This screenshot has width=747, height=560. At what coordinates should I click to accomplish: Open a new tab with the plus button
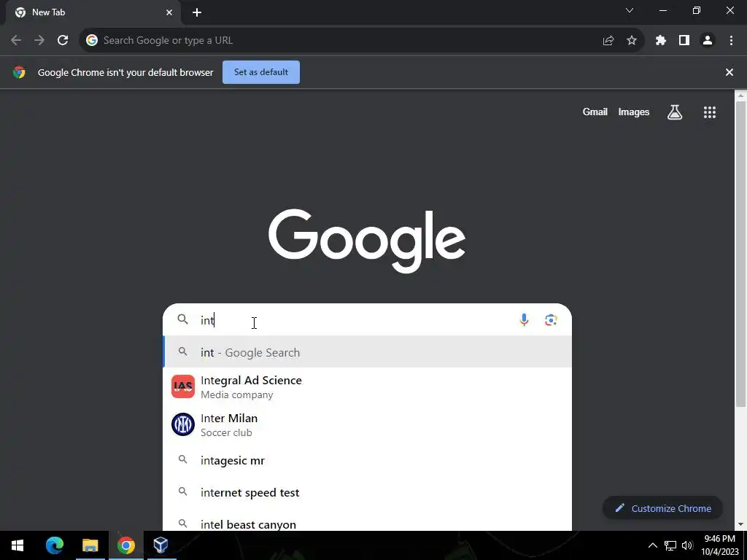[x=197, y=12]
